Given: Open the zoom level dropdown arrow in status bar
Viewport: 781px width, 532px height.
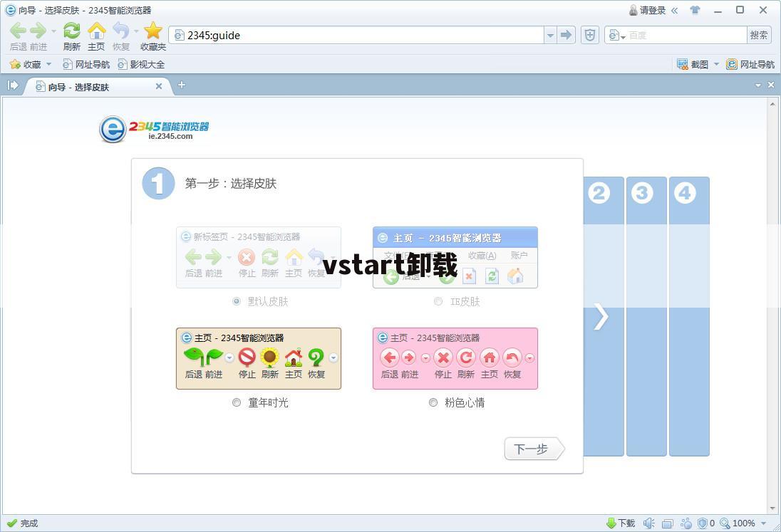Looking at the screenshot, I should pyautogui.click(x=764, y=523).
